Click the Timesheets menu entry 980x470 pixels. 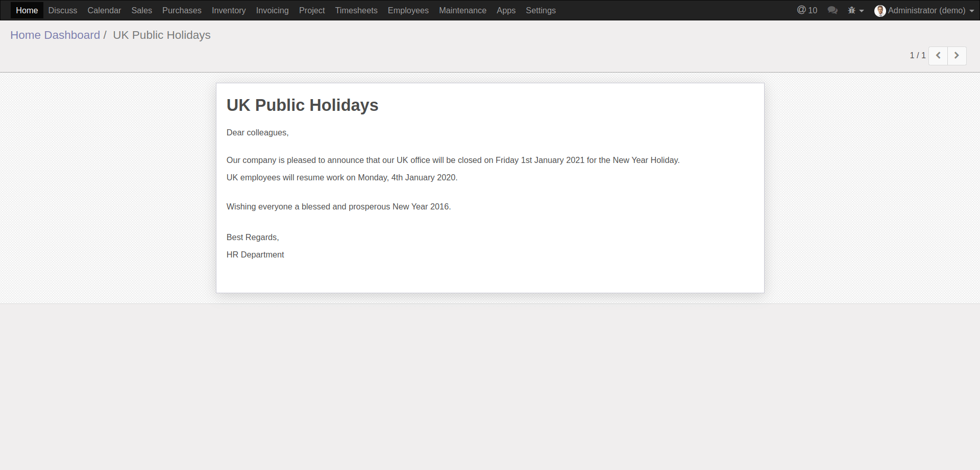tap(356, 10)
